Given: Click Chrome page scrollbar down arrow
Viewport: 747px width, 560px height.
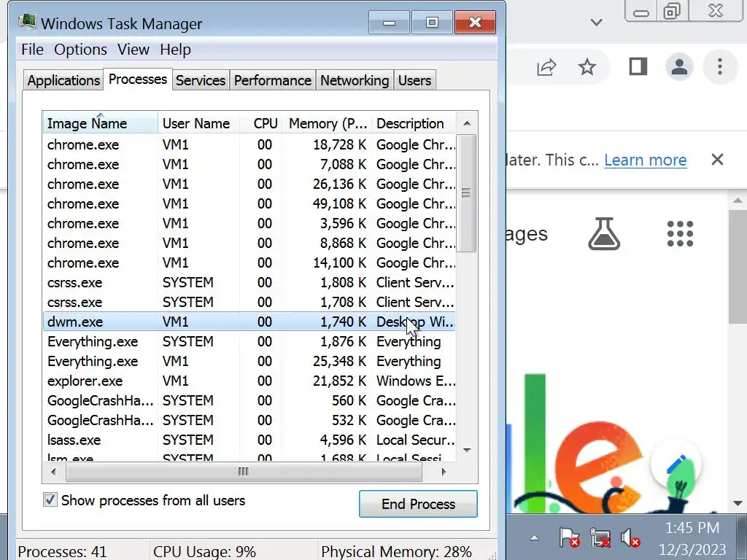Looking at the screenshot, I should tap(738, 503).
